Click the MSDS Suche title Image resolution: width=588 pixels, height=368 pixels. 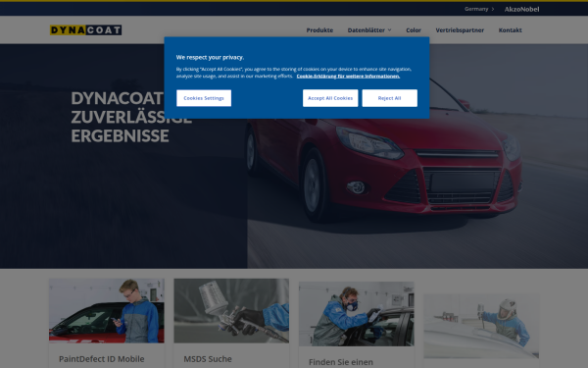[x=208, y=359]
